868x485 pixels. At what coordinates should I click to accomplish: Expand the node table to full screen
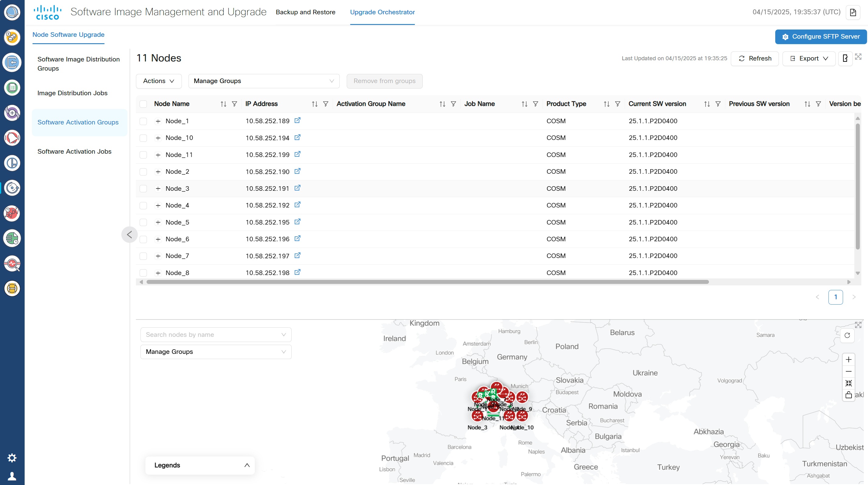pos(858,57)
